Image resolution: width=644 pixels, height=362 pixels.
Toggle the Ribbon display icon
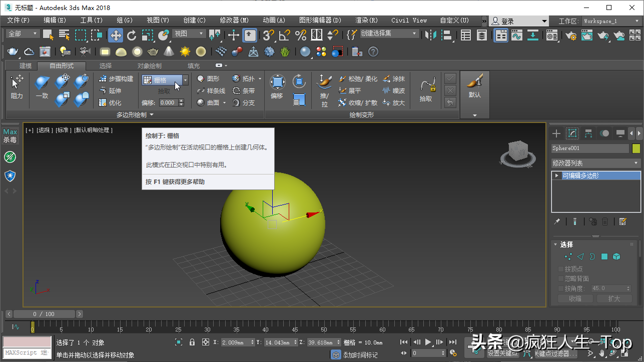[x=501, y=35]
